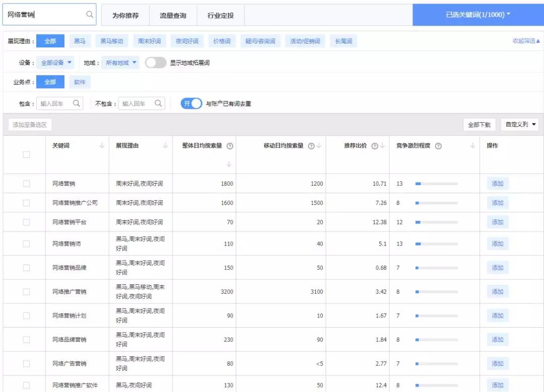Click 添加 button for 网络营销平台 row
544x392 pixels.
point(498,222)
